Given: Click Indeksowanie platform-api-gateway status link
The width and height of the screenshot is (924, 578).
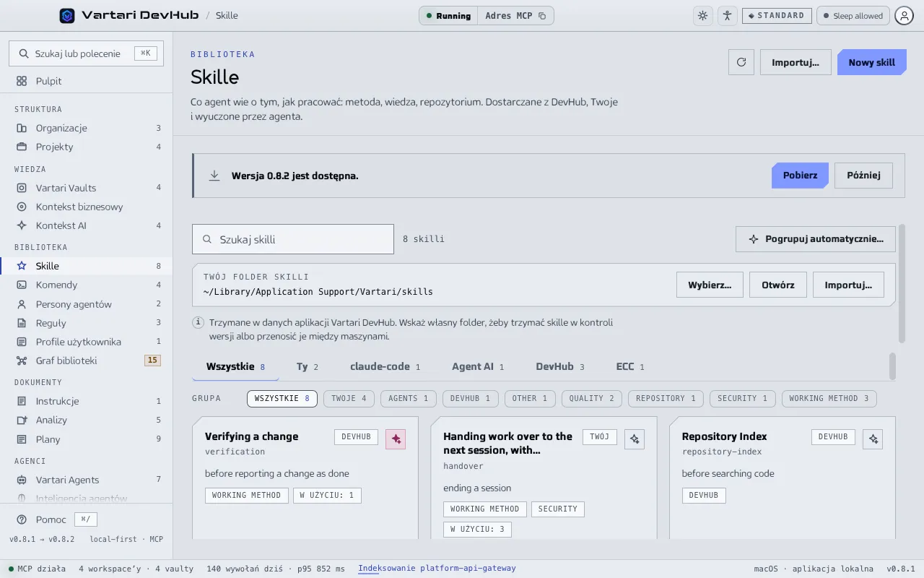Looking at the screenshot, I should pos(437,569).
